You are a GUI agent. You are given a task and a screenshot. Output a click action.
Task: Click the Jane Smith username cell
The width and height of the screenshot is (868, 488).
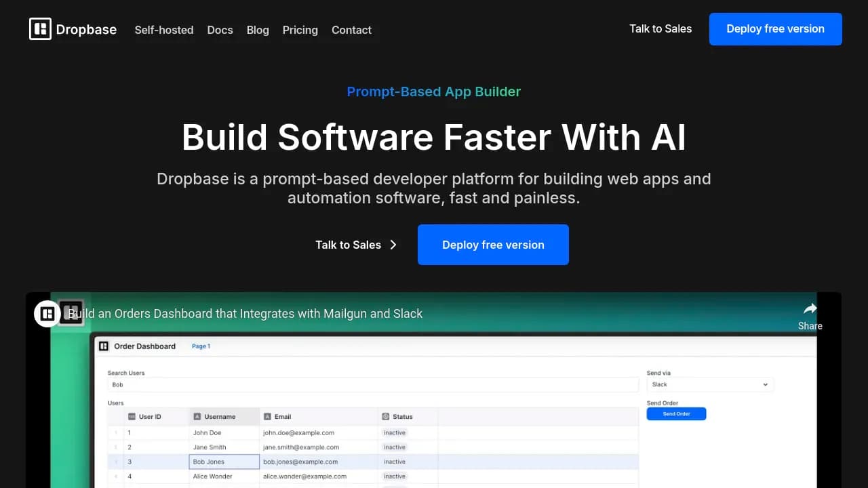[x=224, y=447]
